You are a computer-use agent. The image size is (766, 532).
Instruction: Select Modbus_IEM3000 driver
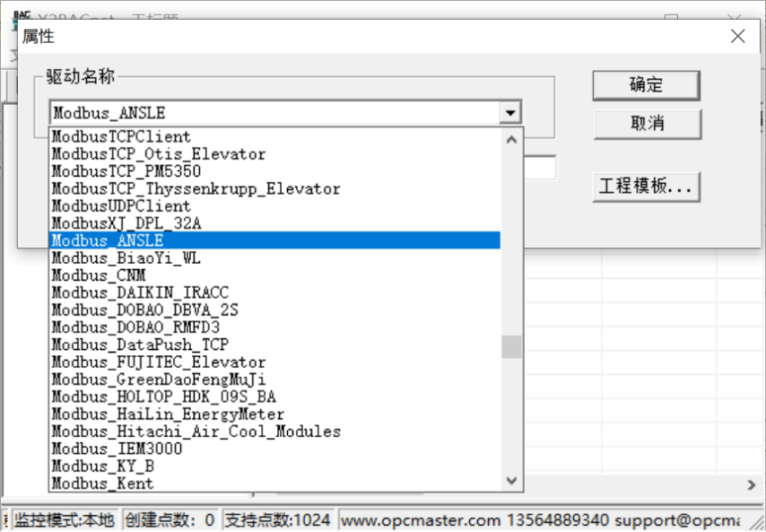coord(275,449)
